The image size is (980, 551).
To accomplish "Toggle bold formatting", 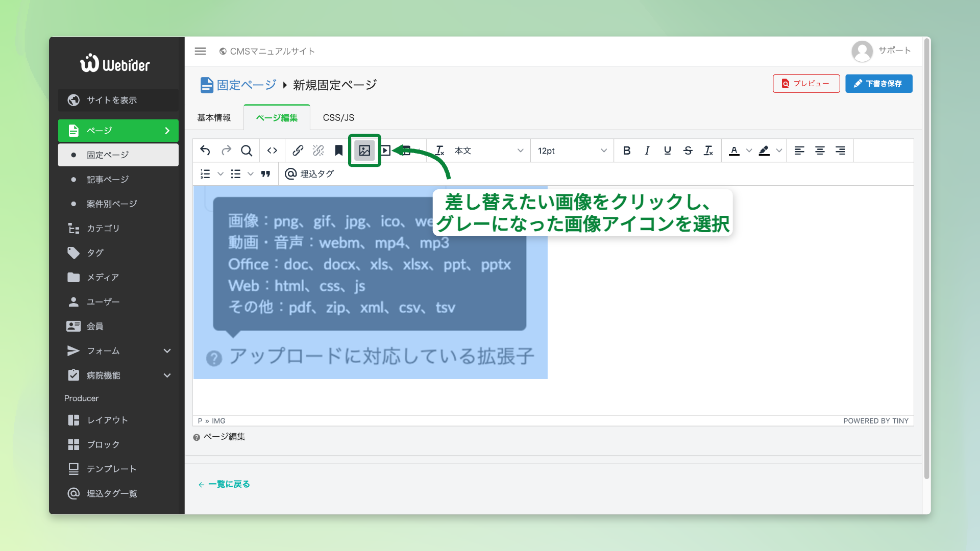I will pyautogui.click(x=627, y=151).
